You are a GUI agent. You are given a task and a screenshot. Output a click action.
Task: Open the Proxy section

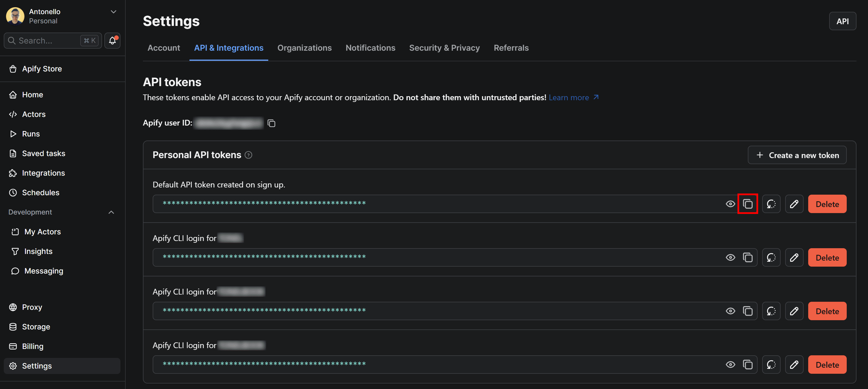[32, 307]
